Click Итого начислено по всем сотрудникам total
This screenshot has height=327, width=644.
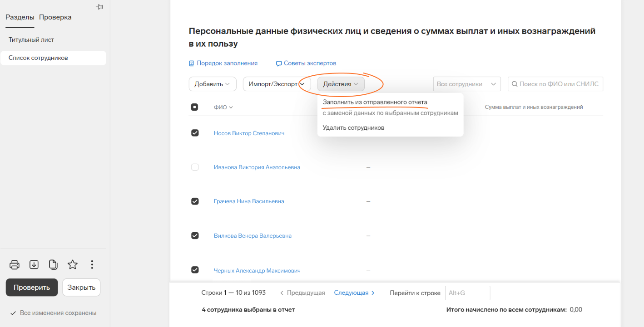click(514, 310)
